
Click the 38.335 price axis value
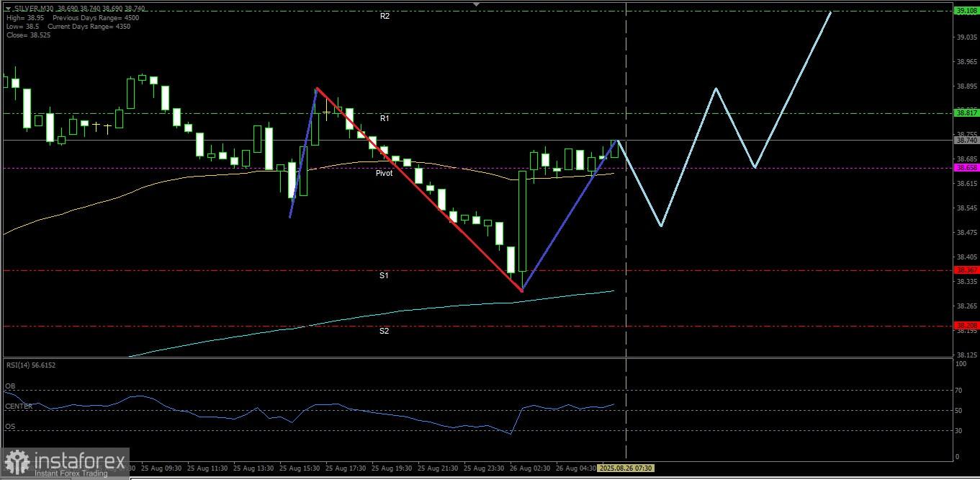(x=966, y=281)
